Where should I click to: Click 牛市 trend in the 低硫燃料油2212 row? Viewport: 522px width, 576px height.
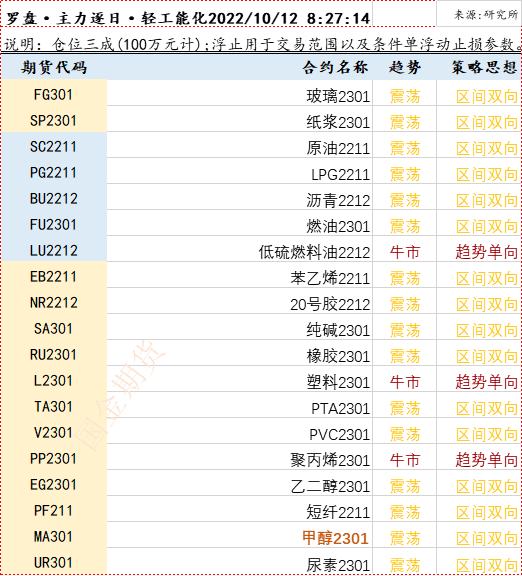(x=405, y=252)
